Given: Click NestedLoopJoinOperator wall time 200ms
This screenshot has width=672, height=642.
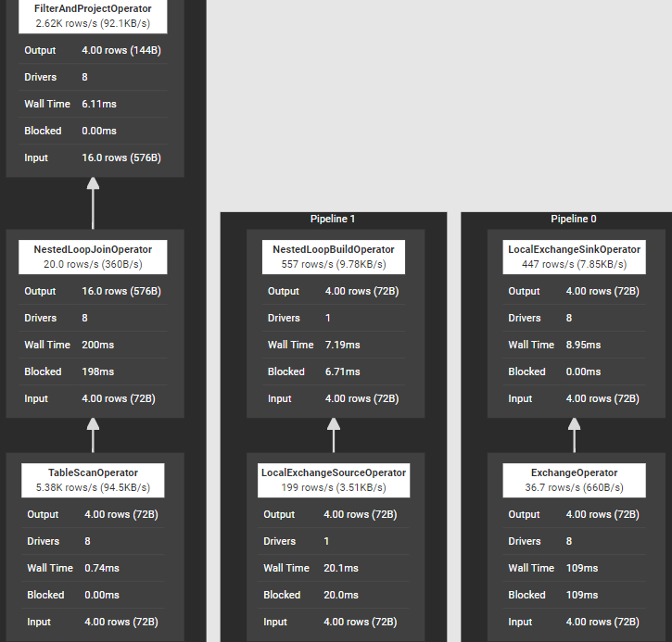Looking at the screenshot, I should pos(97,345).
